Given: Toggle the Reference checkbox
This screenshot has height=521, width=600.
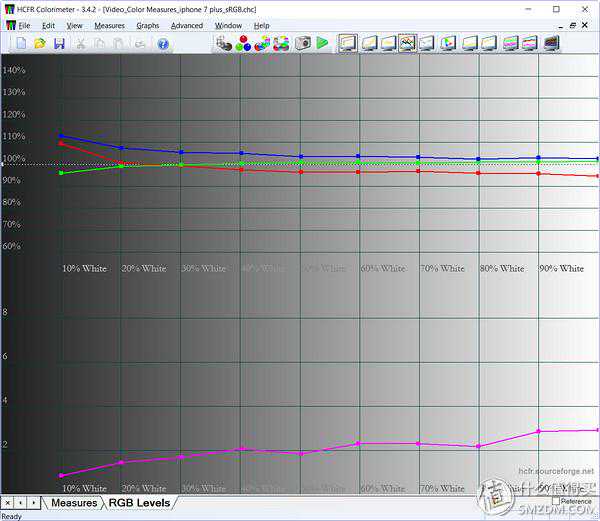Looking at the screenshot, I should coord(556,501).
